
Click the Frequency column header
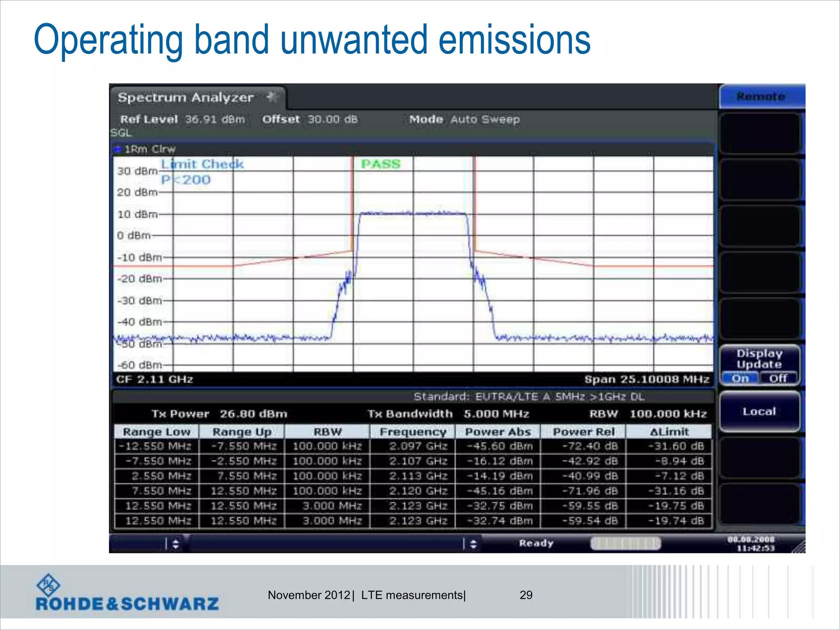(x=413, y=432)
